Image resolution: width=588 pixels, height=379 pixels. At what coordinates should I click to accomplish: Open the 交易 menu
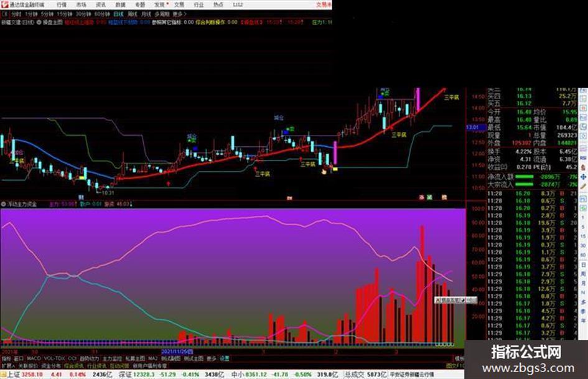pyautogui.click(x=179, y=4)
